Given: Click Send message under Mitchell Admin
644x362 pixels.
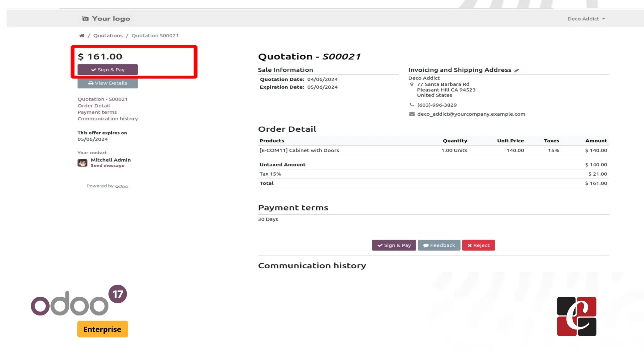Looking at the screenshot, I should point(108,166).
